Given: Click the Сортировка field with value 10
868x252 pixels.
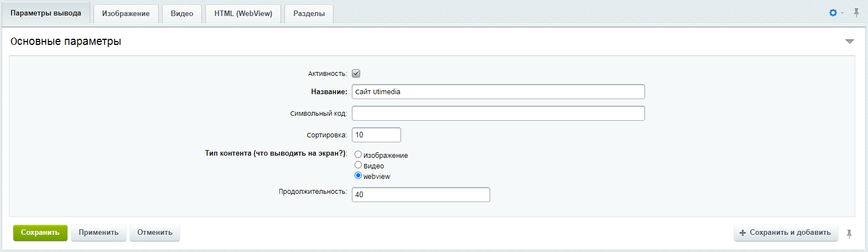Looking at the screenshot, I should [x=376, y=135].
